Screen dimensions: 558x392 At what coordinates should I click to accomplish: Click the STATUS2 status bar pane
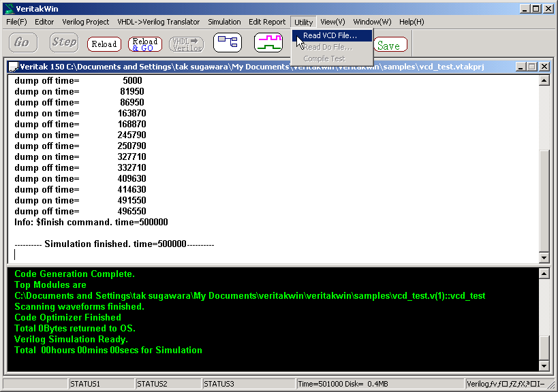pos(168,384)
